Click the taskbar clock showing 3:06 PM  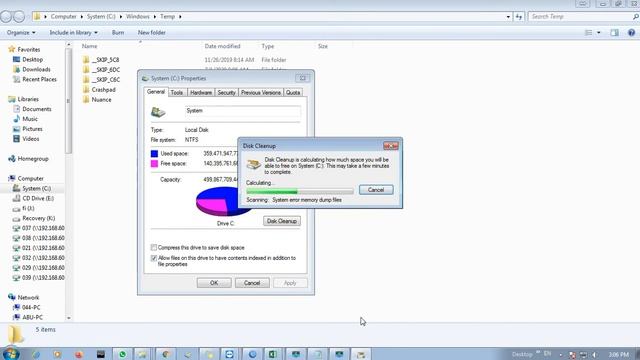(x=618, y=354)
